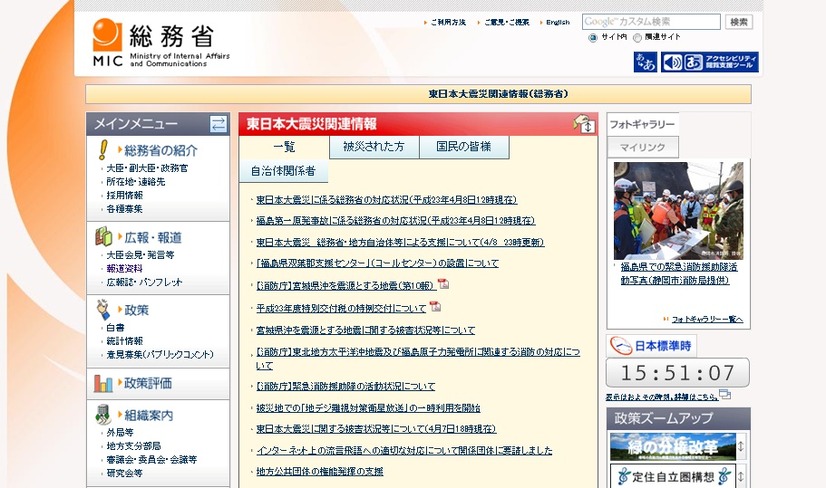Open the ご意見・ご提案 link
Image resolution: width=826 pixels, height=488 pixels.
tap(507, 22)
